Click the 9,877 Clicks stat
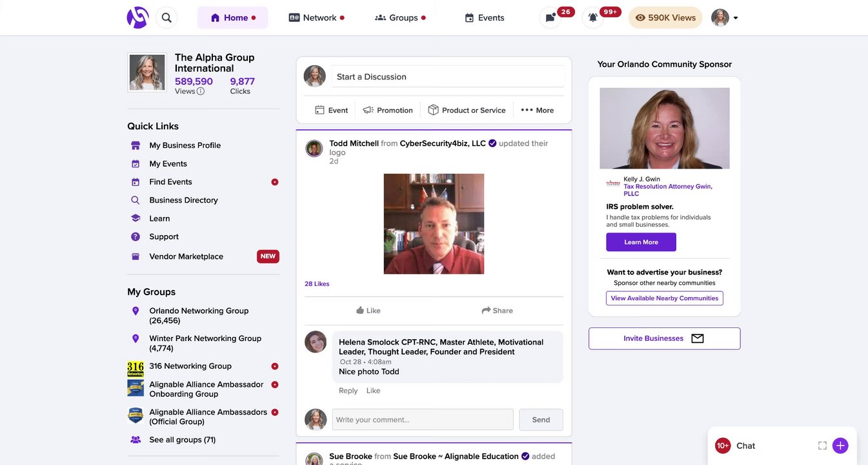 (x=243, y=85)
